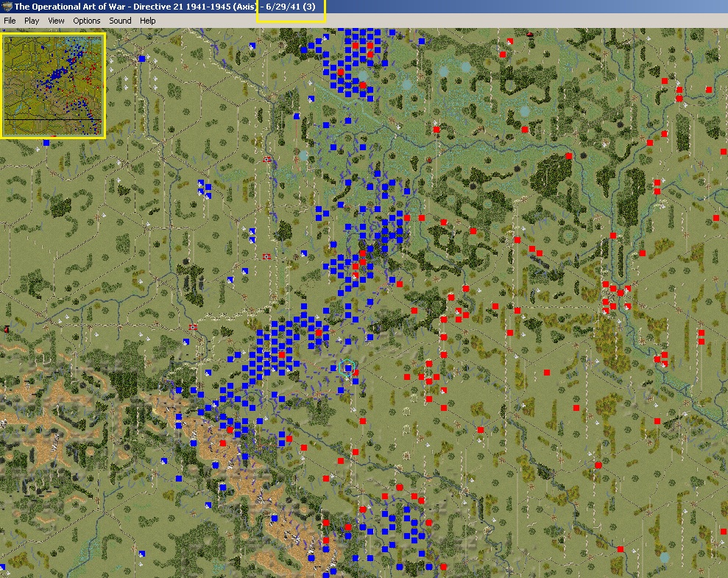The width and height of the screenshot is (728, 578).
Task: Select the cyan-outlined hex on the map
Action: [348, 366]
